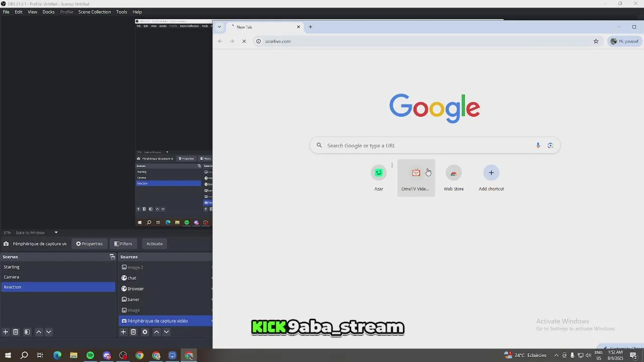
Task: Switch to the New Tab tab in Chrome
Action: (x=264, y=27)
